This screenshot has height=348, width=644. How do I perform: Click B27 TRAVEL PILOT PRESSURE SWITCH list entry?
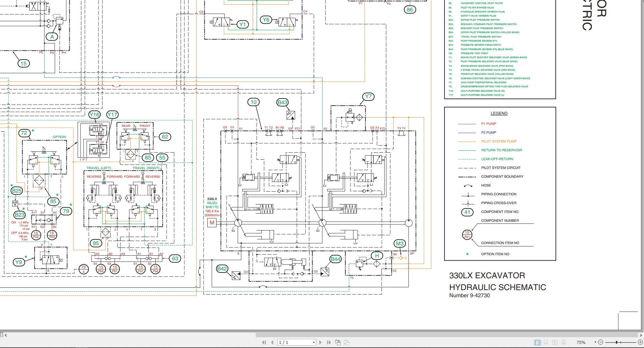[x=475, y=37]
